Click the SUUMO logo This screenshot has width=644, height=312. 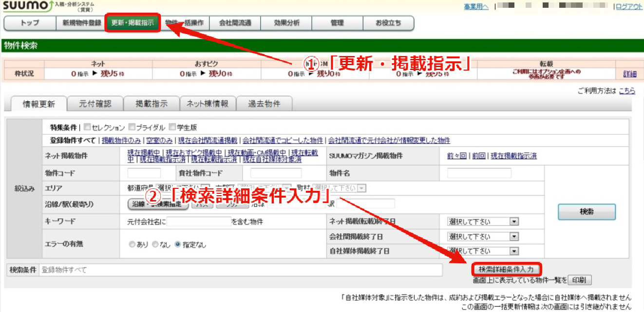click(24, 6)
